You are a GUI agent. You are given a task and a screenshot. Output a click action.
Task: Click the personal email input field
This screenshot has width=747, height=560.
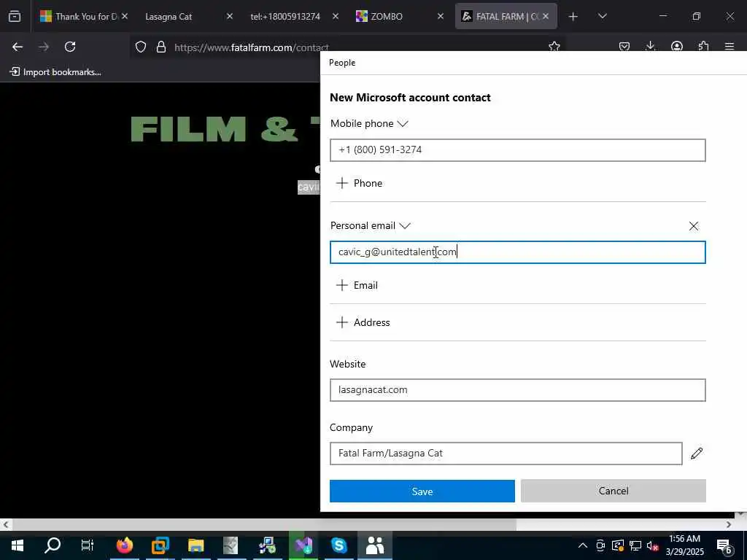tap(517, 252)
